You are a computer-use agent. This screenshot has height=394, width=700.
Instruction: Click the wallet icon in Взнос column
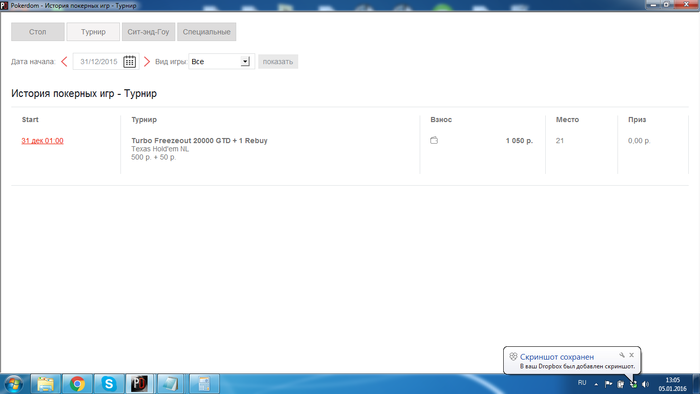point(434,141)
